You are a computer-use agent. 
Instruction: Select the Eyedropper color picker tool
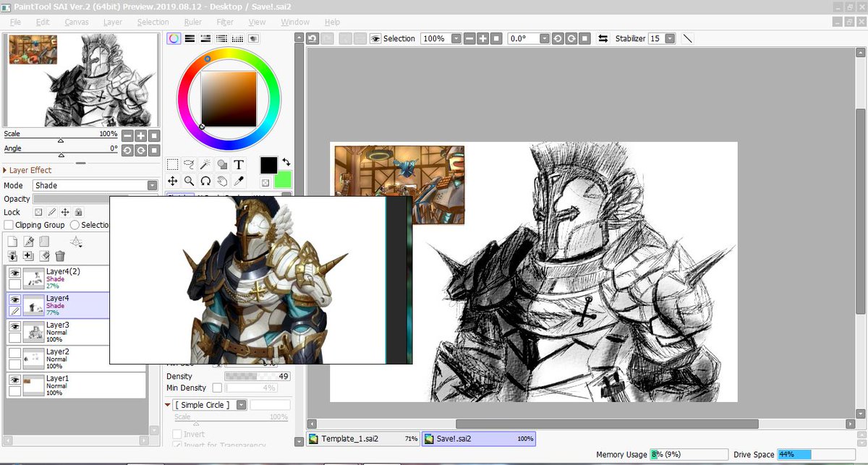tap(239, 181)
